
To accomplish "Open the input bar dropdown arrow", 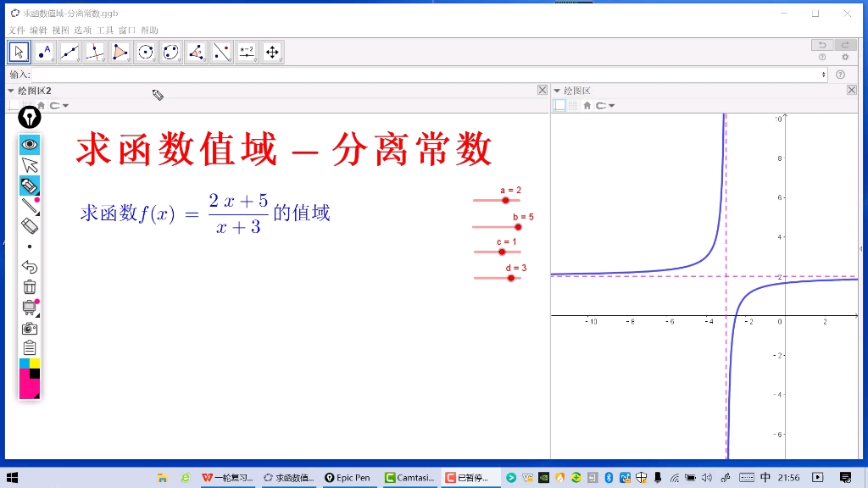I will [821, 75].
